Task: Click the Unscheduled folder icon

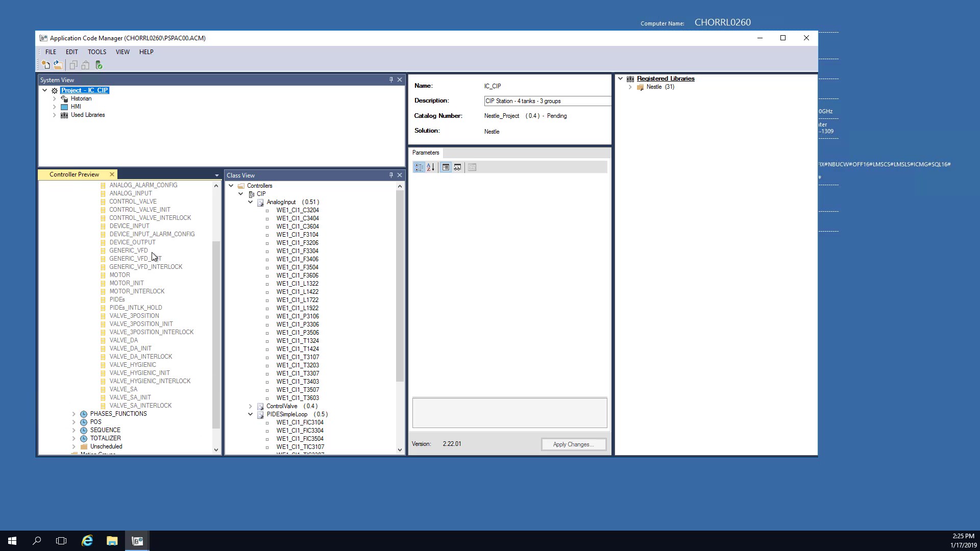Action: 84,446
